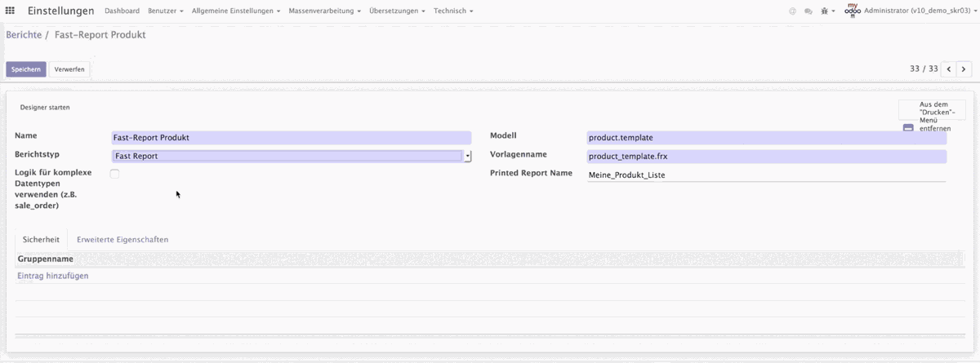
Task: Open the Dashboard menu item
Action: click(122, 11)
